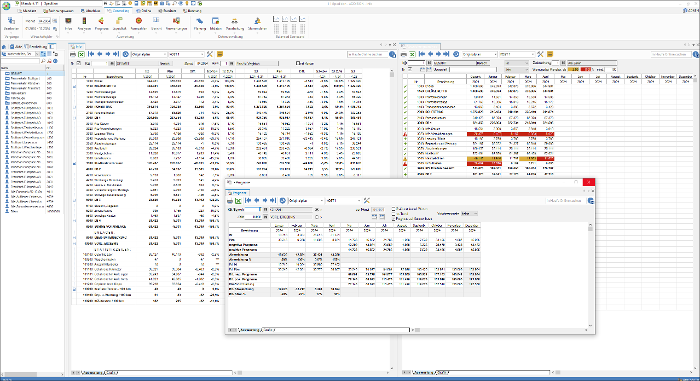Jump to first record in popup dialog
Screen dimensions: 700x381
[248, 201]
